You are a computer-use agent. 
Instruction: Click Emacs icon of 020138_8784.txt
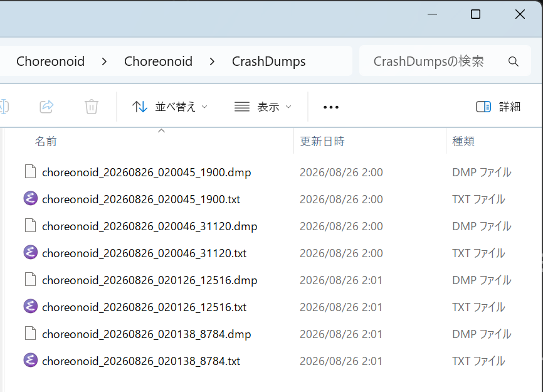pos(31,361)
